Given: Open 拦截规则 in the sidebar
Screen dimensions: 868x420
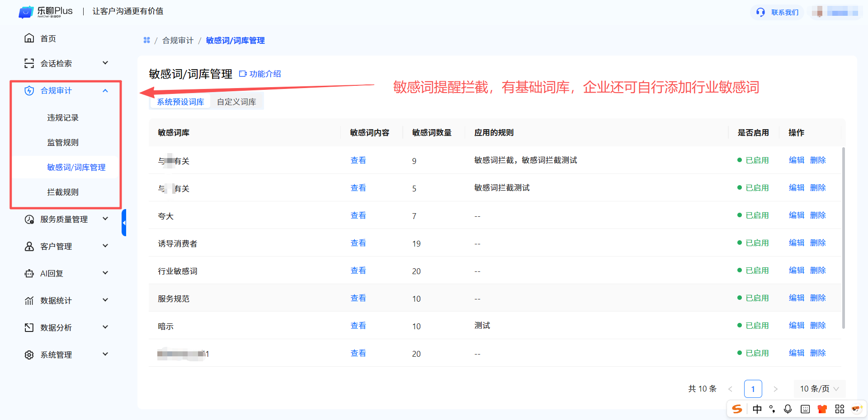Looking at the screenshot, I should tap(63, 192).
